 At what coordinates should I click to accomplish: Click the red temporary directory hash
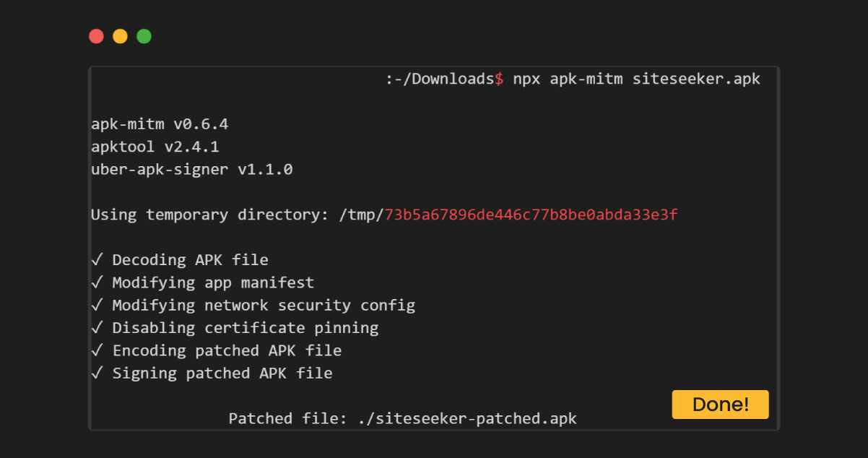531,215
